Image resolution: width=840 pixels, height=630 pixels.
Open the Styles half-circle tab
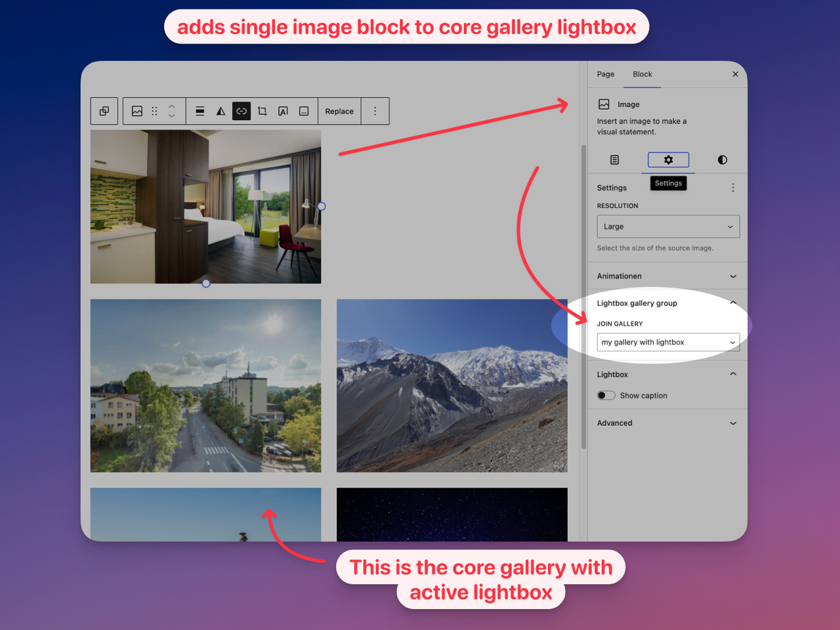723,159
